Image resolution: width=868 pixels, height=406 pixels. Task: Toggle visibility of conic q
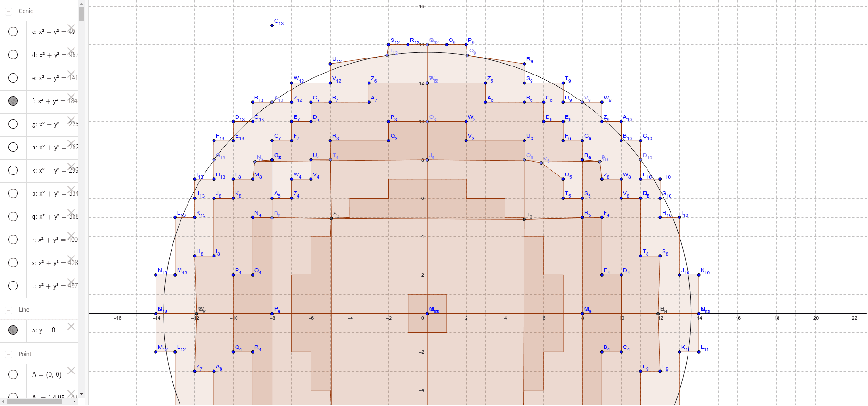13,216
